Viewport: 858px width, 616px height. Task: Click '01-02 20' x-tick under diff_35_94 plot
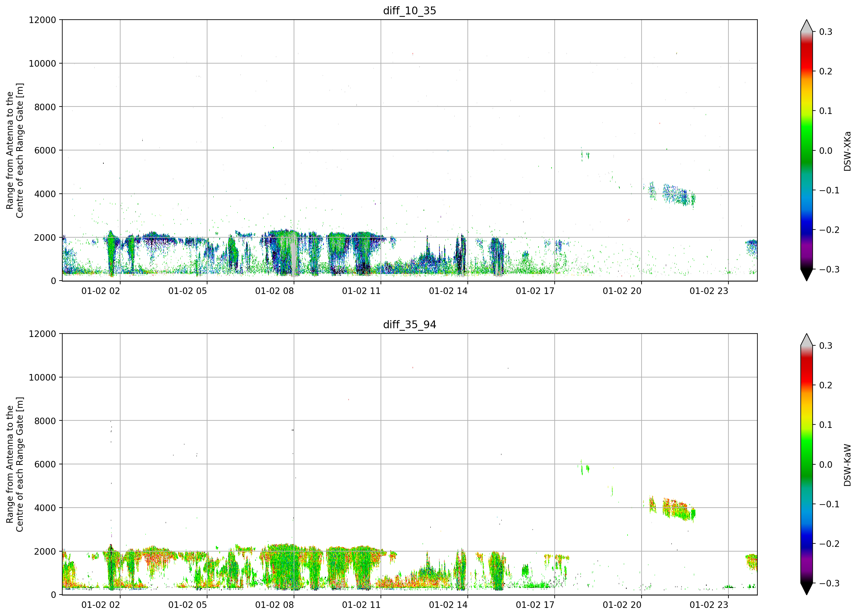pos(622,605)
